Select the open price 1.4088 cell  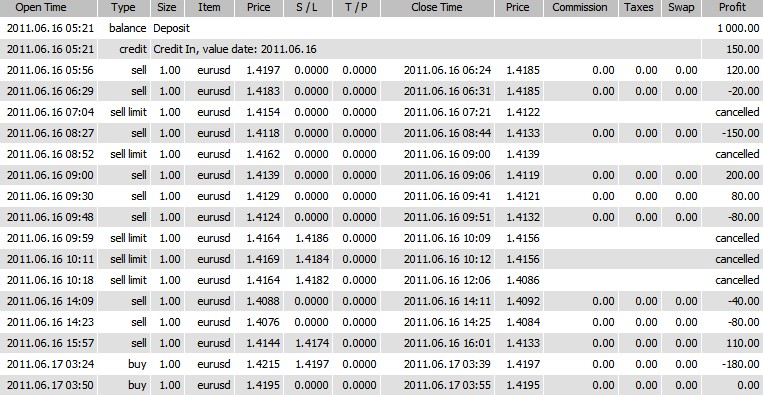tap(263, 301)
